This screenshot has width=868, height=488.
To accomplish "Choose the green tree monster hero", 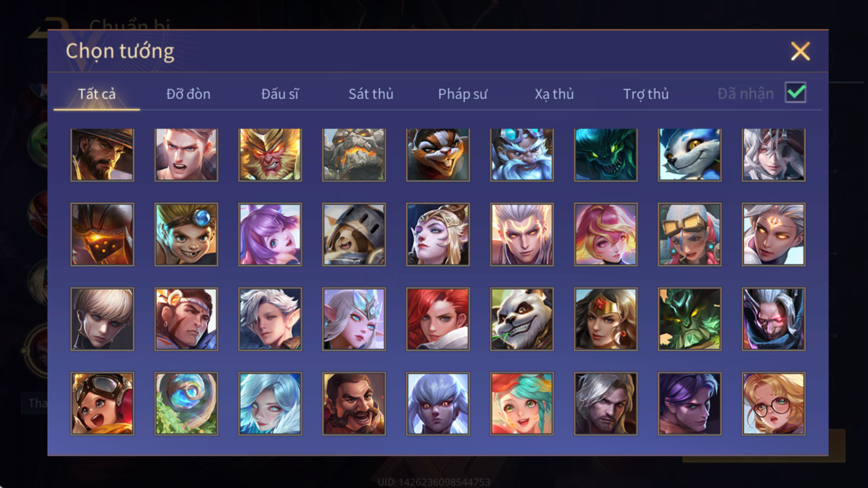I will 690,319.
